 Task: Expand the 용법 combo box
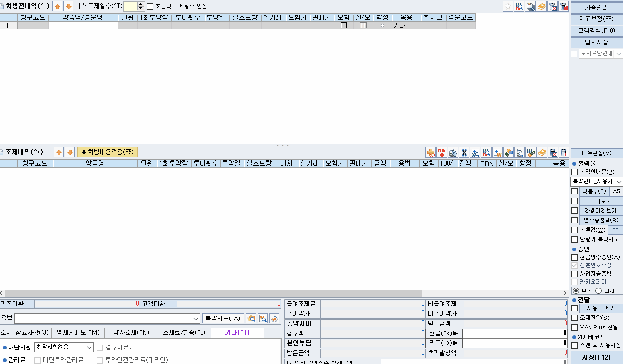click(195, 319)
